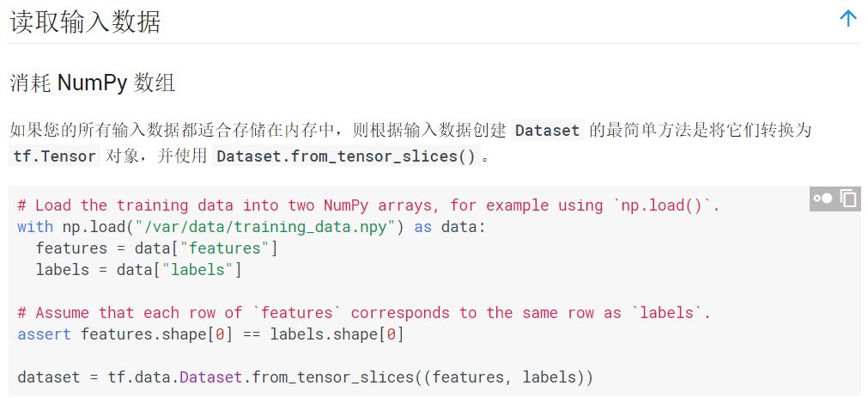This screenshot has height=398, width=868.
Task: Open the Dataset.from_tensor_slices() inline reference
Action: pyautogui.click(x=346, y=156)
